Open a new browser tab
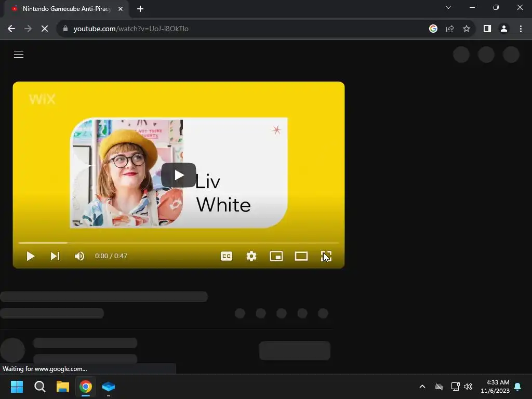Image resolution: width=532 pixels, height=399 pixels. click(140, 9)
